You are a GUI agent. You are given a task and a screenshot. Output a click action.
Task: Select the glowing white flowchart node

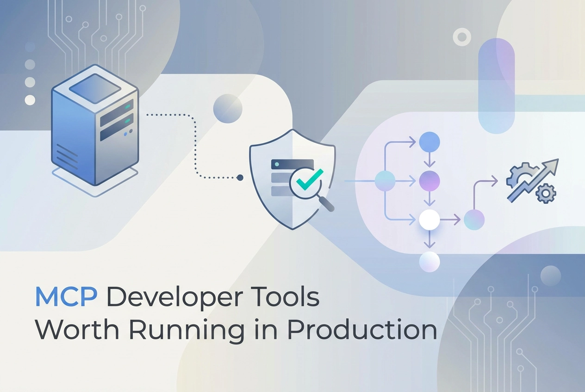(429, 220)
